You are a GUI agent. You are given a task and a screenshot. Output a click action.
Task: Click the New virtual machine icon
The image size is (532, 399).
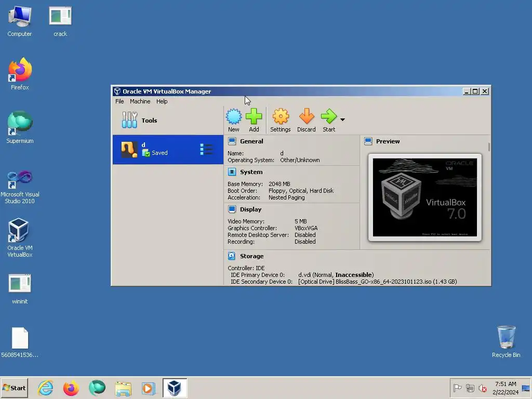pos(233,120)
